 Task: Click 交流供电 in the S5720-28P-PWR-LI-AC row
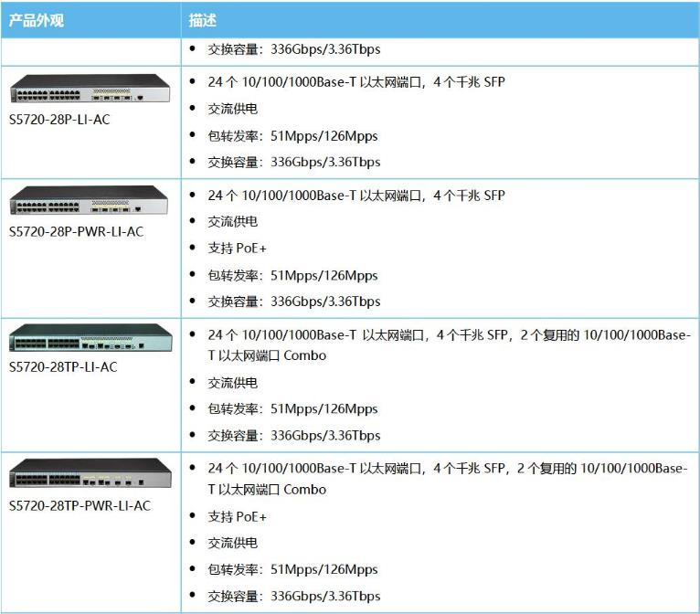[233, 222]
